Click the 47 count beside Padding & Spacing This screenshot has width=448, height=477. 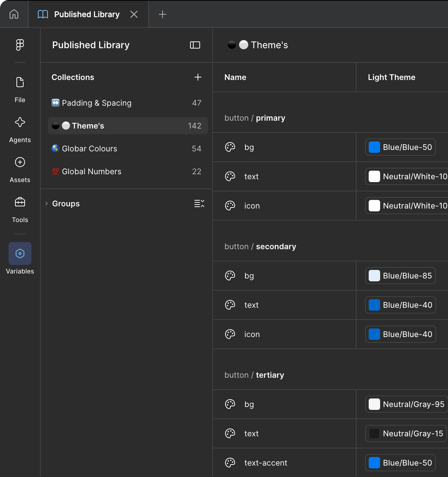pos(197,103)
